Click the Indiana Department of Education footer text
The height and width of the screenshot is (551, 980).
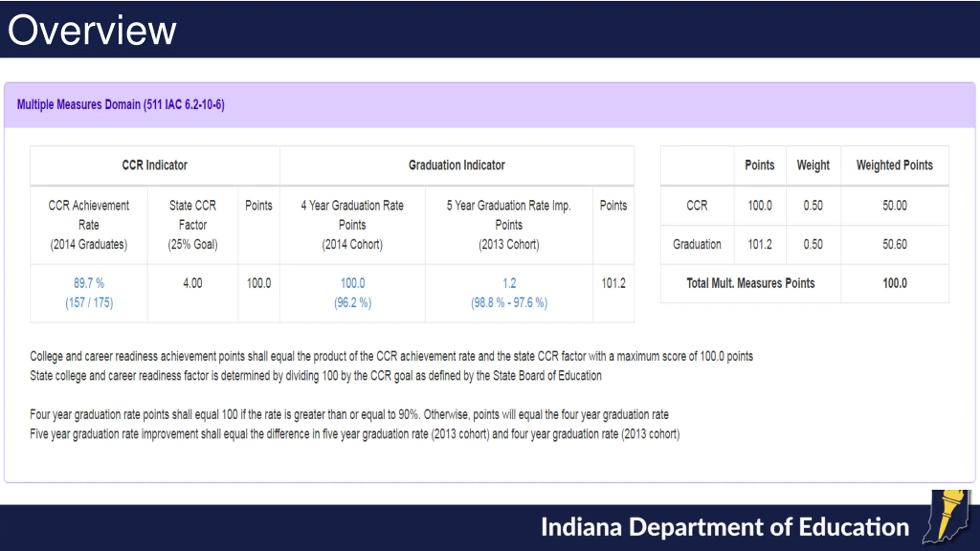click(x=725, y=527)
